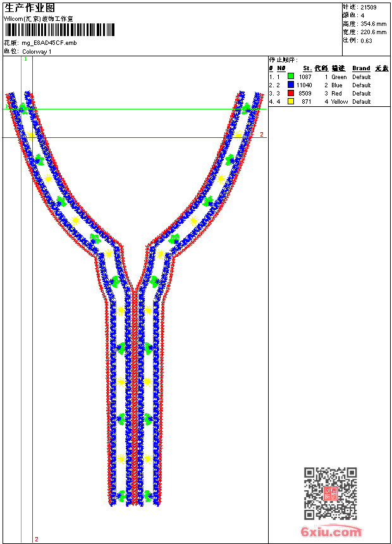The image size is (392, 544).
Task: Click the 元素 column header
Action: pyautogui.click(x=382, y=68)
